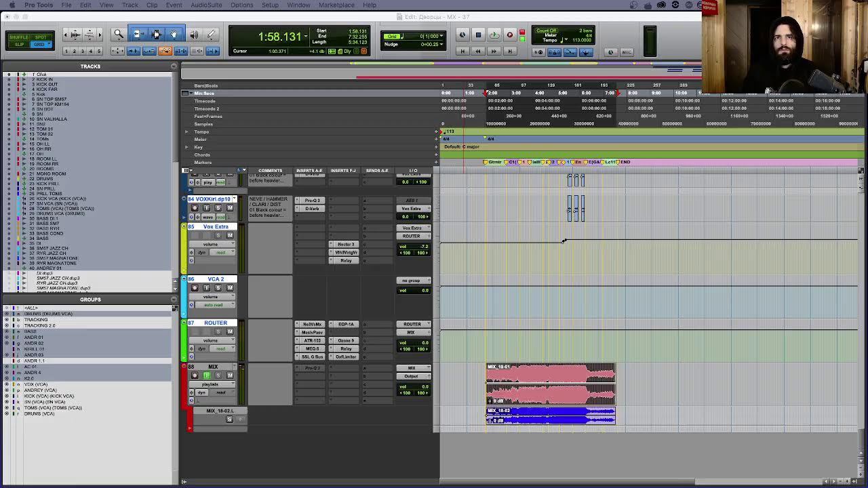Image resolution: width=868 pixels, height=488 pixels.
Task: Open MIX track playlists view selector
Action: (213, 384)
